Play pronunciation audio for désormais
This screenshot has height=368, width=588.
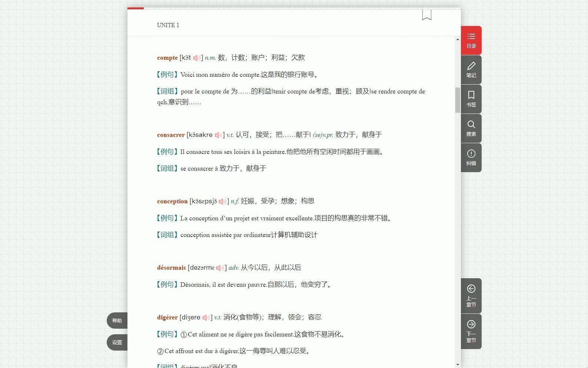pyautogui.click(x=220, y=268)
